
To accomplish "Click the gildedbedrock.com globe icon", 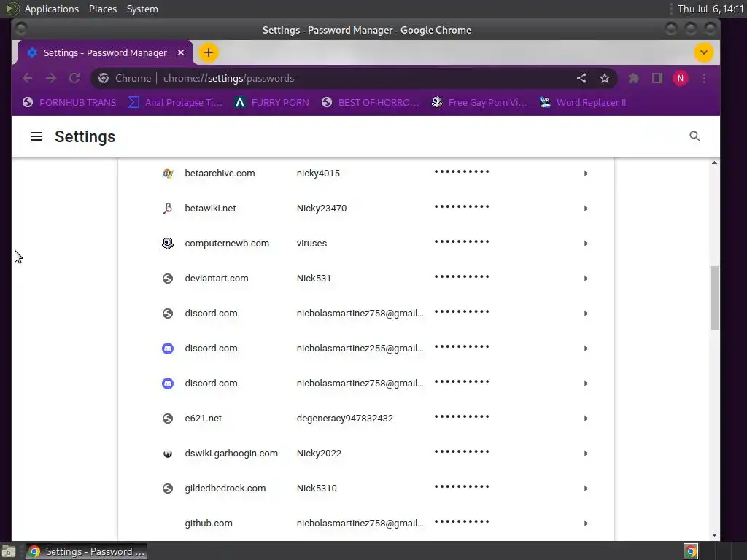I will pos(168,488).
